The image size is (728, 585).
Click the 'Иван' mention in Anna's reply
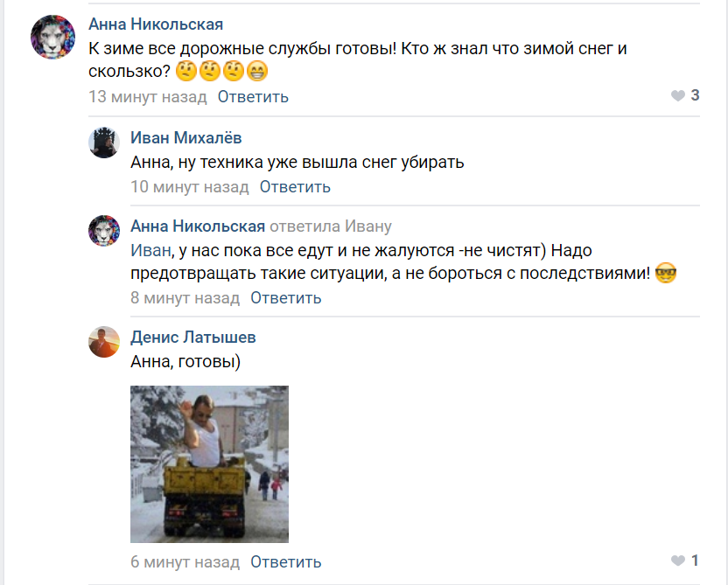pos(150,250)
